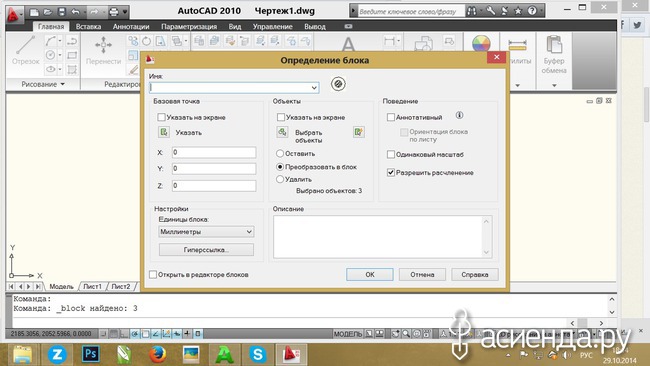650x366 pixels.
Task: Open the Буфер обмена clipboard panel
Action: coord(554,55)
